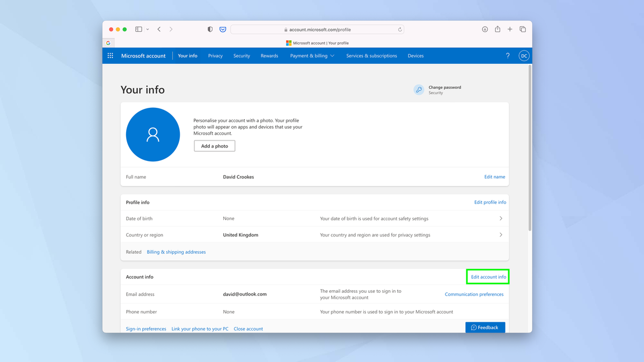This screenshot has height=362, width=644.
Task: Open Help via the question mark icon
Action: (x=507, y=55)
